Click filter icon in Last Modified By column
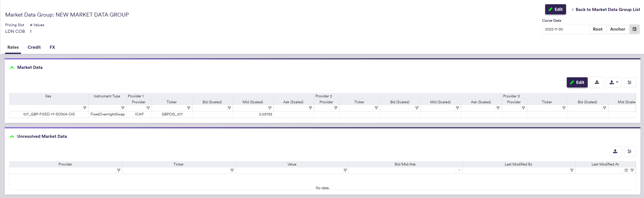The width and height of the screenshot is (644, 198). tap(572, 170)
